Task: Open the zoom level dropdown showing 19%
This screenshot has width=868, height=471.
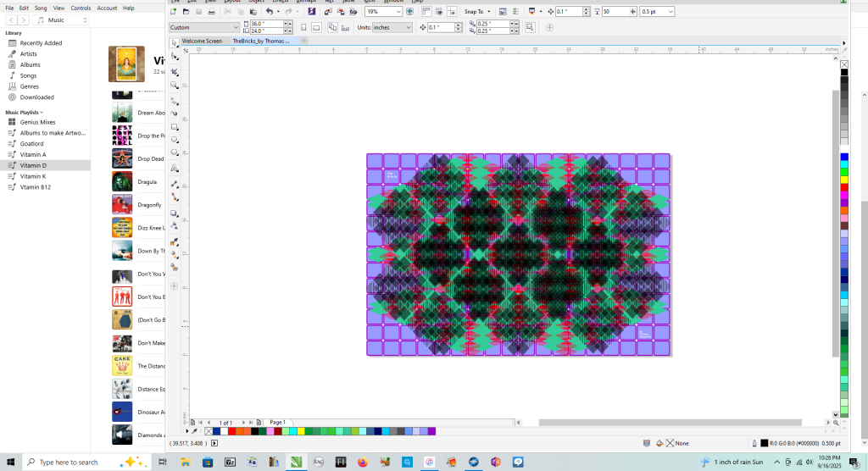Action: pos(398,12)
